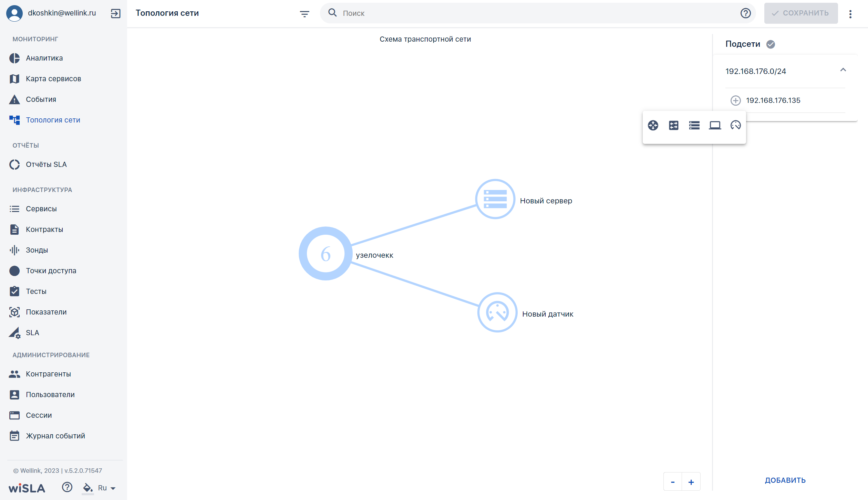Select the switch node icon in toolbar
The width and height of the screenshot is (868, 500).
[674, 125]
